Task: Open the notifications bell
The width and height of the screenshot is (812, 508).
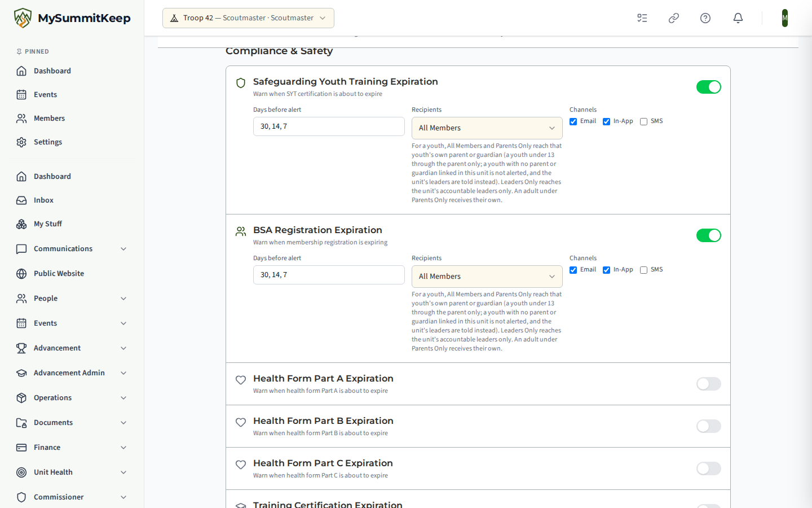Action: pos(738,18)
